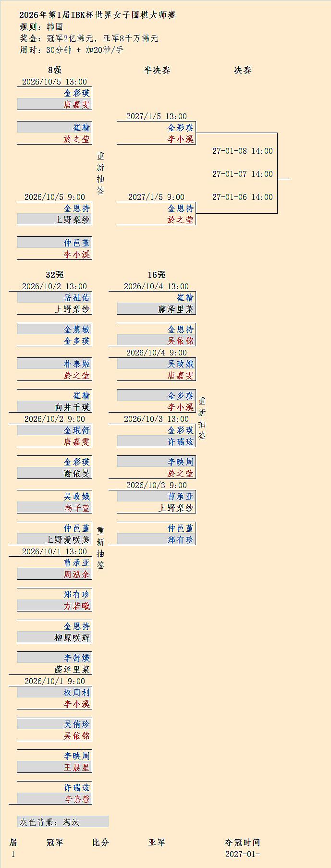
Task: Click the 2027-01- cell under 夺冠时间
Action: (x=243, y=854)
